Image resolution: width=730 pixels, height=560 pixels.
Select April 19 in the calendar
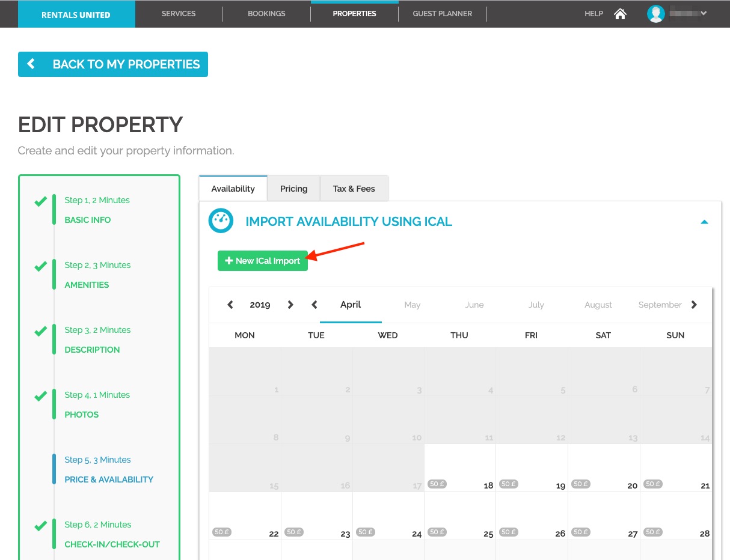[x=532, y=468]
